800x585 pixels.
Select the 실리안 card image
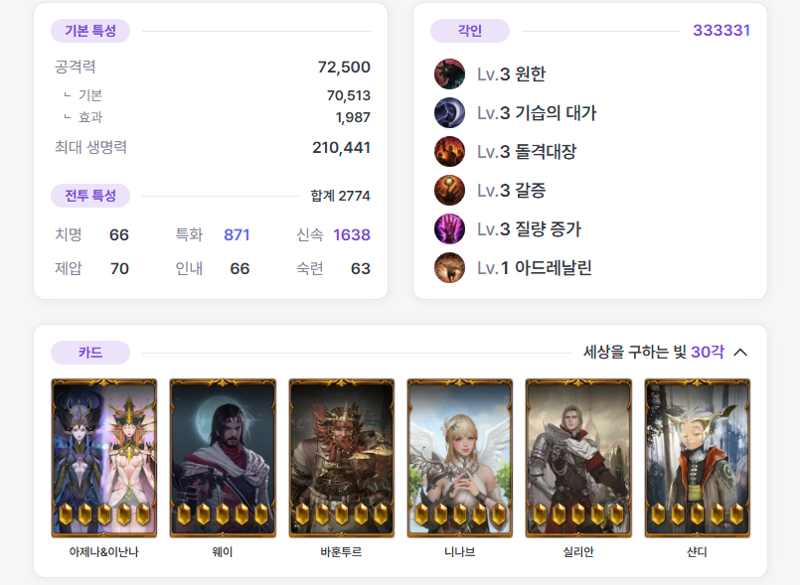pos(579,458)
